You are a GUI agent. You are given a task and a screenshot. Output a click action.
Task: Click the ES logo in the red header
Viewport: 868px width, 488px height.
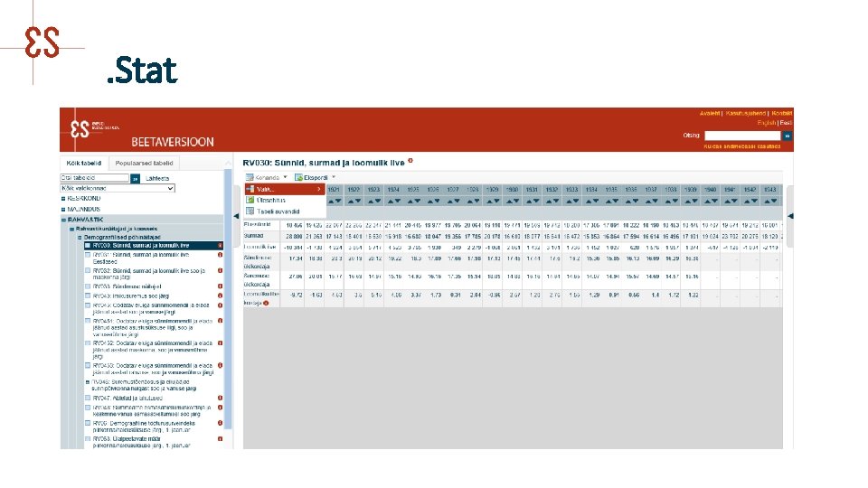80,129
